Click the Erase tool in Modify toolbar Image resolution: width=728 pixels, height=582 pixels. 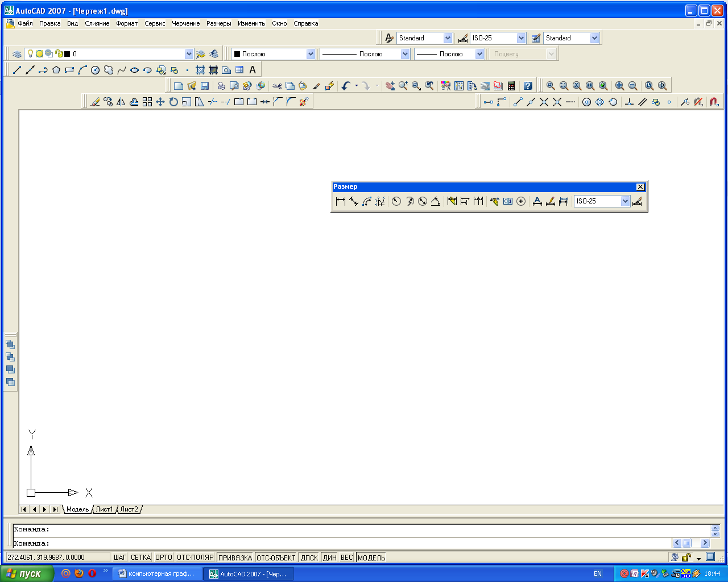coord(95,102)
